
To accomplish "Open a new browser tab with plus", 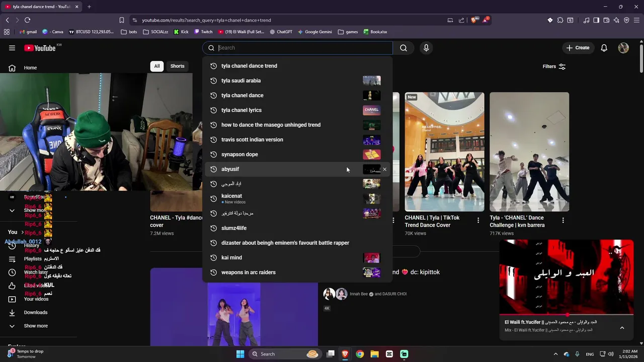I will tap(89, 7).
